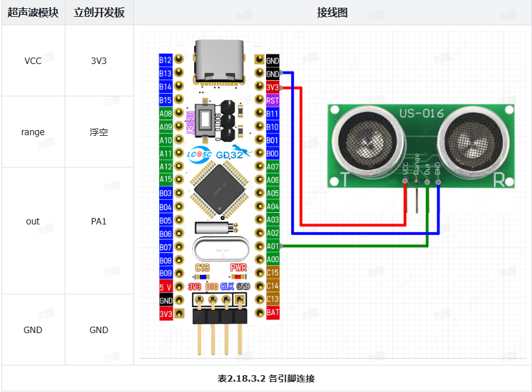Viewport: 532px width, 392px height.
Task: Click the B13 pin label
Action: 166,73
